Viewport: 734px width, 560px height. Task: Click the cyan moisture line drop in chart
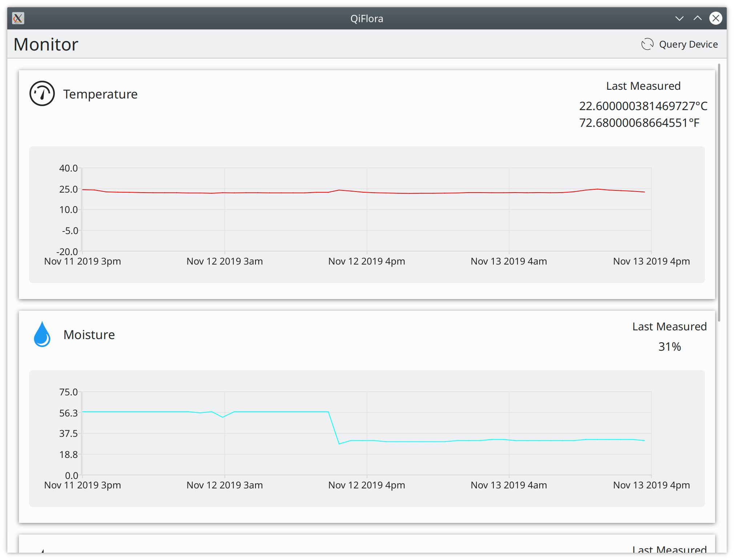334,427
